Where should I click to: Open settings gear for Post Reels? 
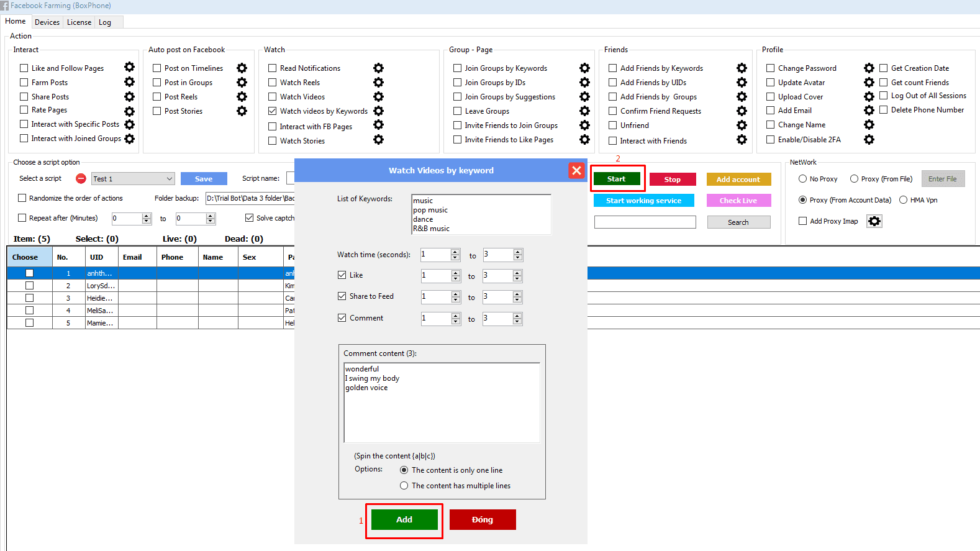click(242, 96)
